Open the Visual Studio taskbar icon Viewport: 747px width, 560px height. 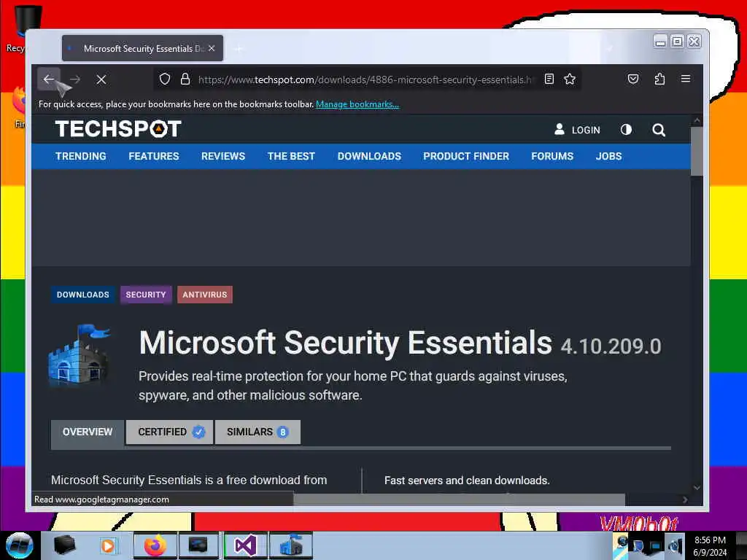(x=246, y=545)
